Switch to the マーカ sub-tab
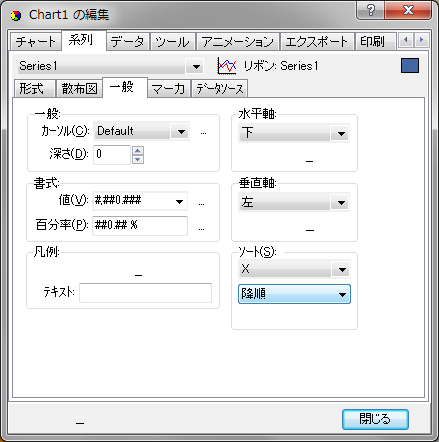Image resolution: width=439 pixels, height=442 pixels. (x=168, y=89)
